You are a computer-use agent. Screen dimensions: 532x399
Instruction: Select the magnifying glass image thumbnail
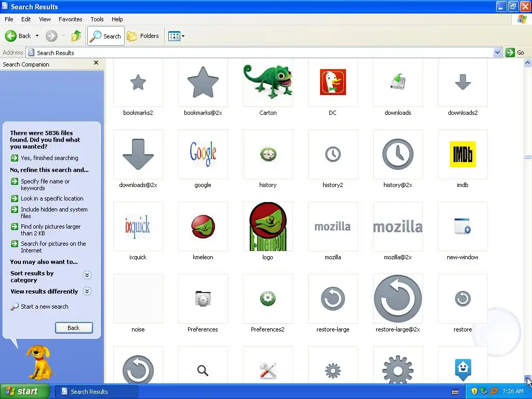click(203, 365)
